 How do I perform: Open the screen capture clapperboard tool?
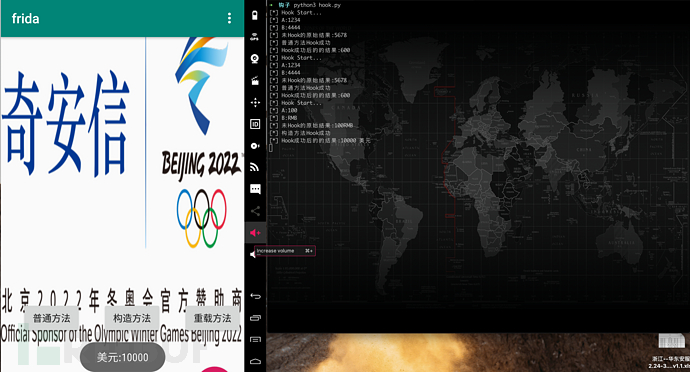(x=255, y=81)
